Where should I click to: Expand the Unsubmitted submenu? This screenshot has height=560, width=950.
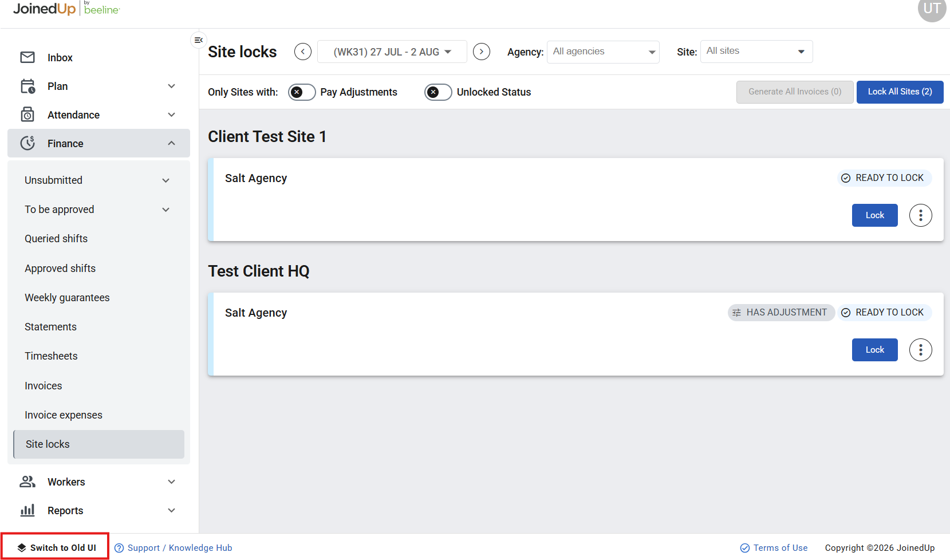pos(166,180)
